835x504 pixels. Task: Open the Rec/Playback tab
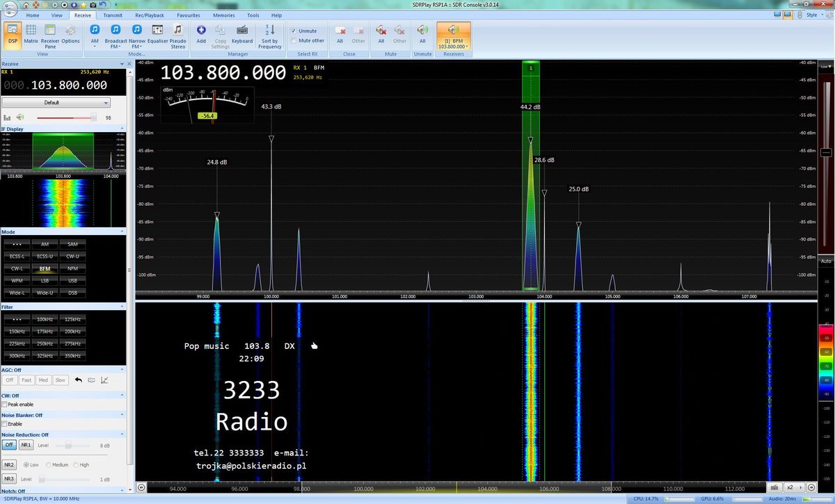pyautogui.click(x=150, y=15)
